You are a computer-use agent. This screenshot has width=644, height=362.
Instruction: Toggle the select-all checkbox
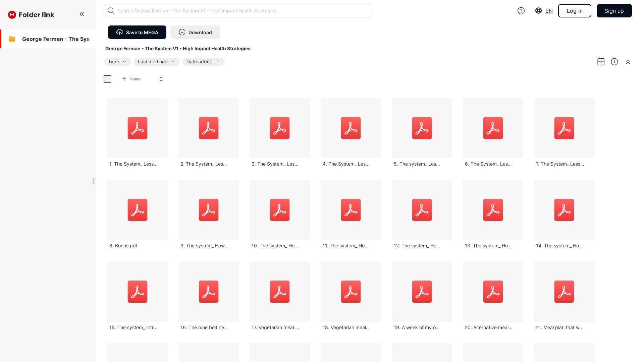(x=107, y=79)
